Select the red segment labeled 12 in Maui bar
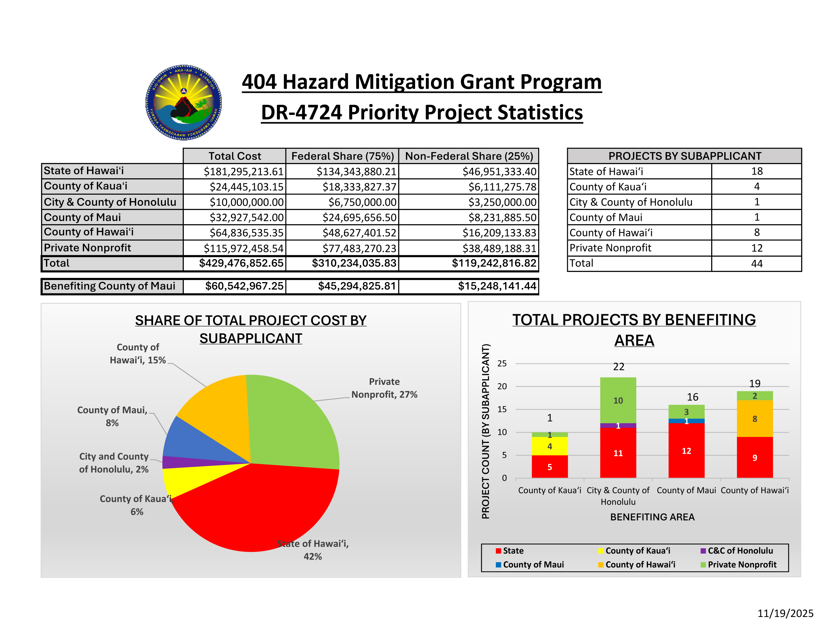The width and height of the screenshot is (834, 644). [x=686, y=451]
